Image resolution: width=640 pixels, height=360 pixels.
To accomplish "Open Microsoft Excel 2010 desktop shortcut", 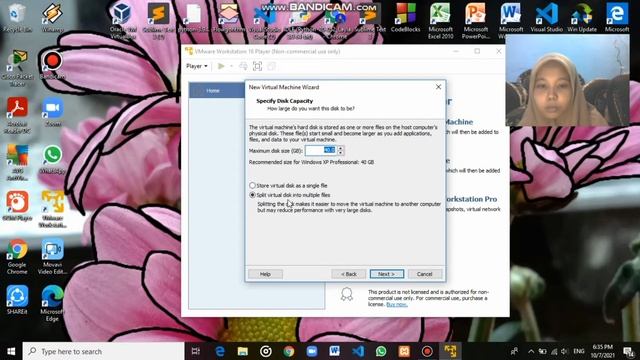I will (440, 20).
